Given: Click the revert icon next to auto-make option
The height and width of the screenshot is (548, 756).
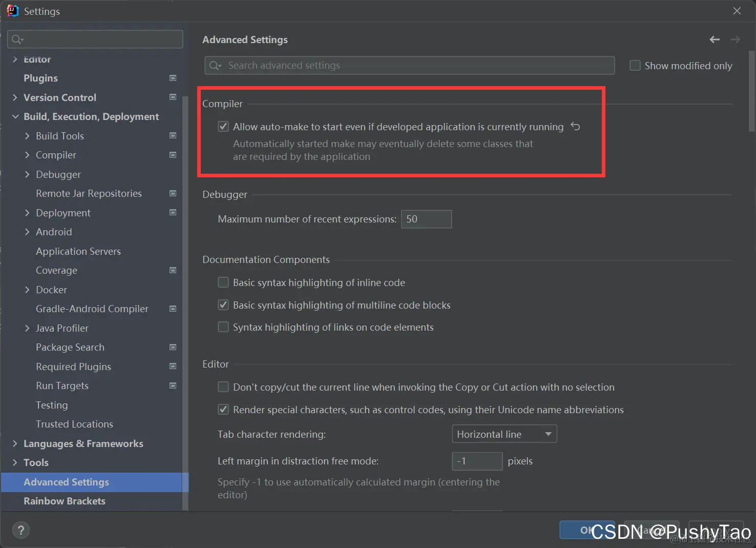Looking at the screenshot, I should [x=576, y=126].
